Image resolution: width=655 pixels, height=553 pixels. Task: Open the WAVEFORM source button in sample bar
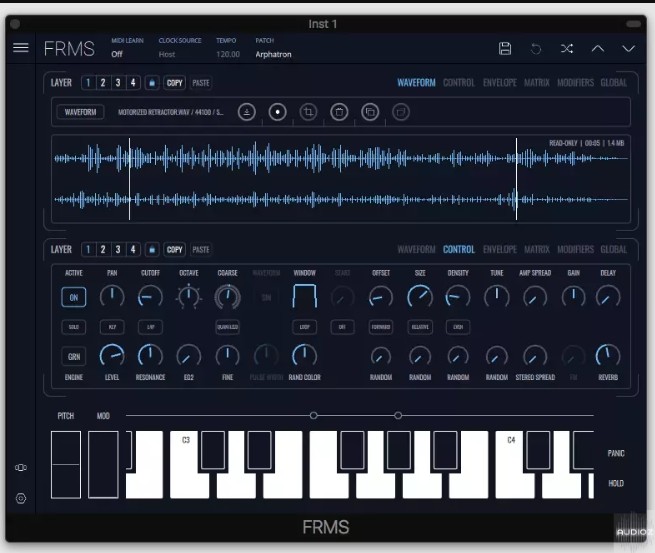[x=80, y=112]
